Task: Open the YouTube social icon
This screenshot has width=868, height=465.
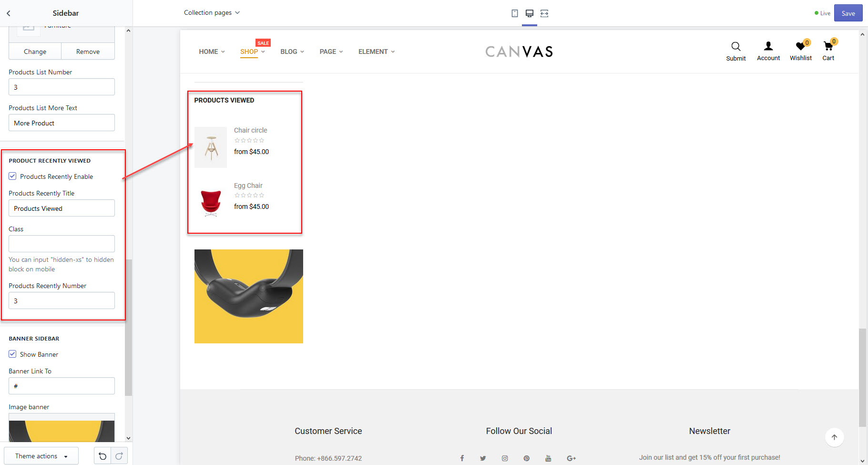Action: [548, 458]
